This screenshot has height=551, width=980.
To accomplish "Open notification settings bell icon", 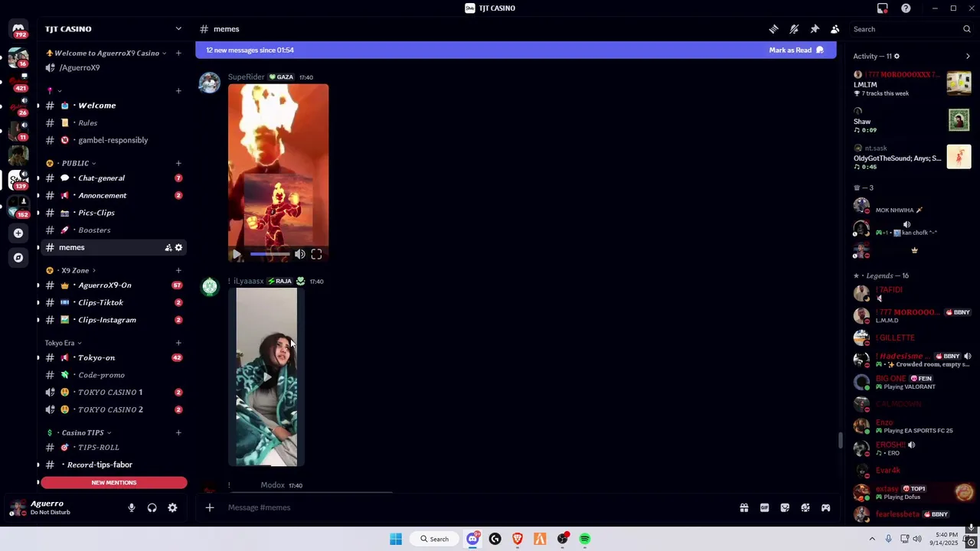I will pos(794,29).
